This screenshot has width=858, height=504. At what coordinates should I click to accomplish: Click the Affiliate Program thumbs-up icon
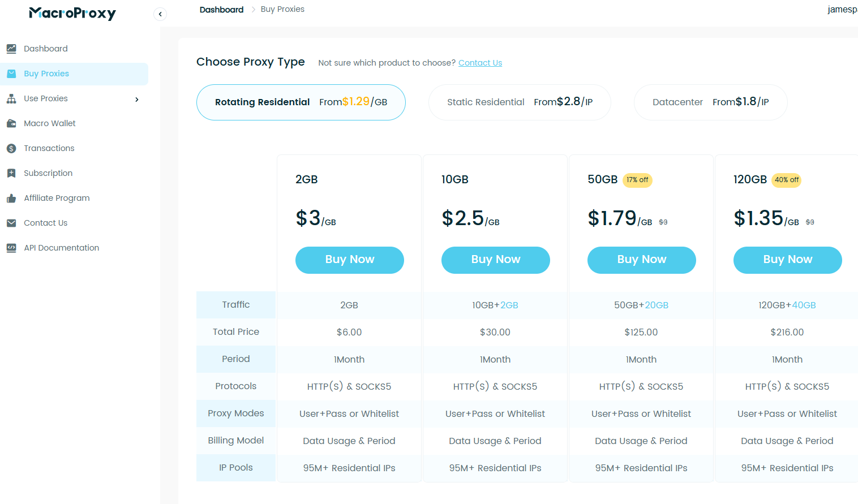click(x=11, y=198)
